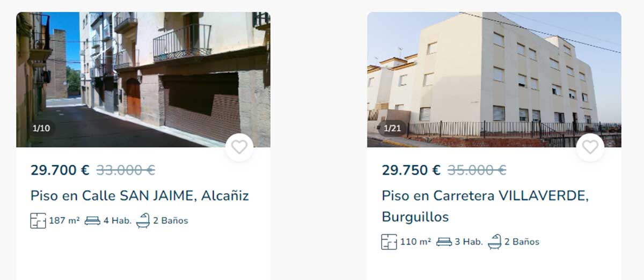The image size is (644, 280).
Task: Click the bed icon beside 4 Hab.
Action: click(x=92, y=220)
